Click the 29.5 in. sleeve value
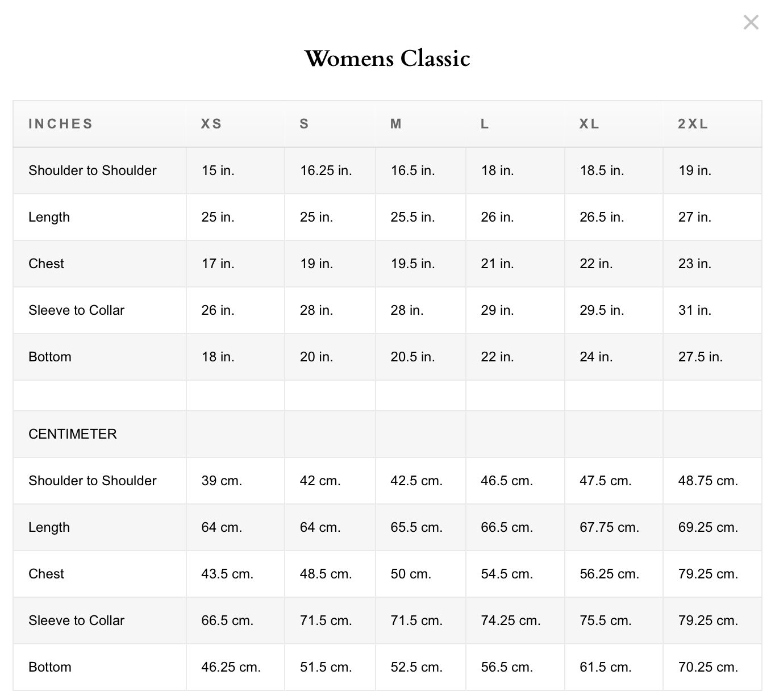Viewport: 775px width, 700px height. (x=602, y=310)
